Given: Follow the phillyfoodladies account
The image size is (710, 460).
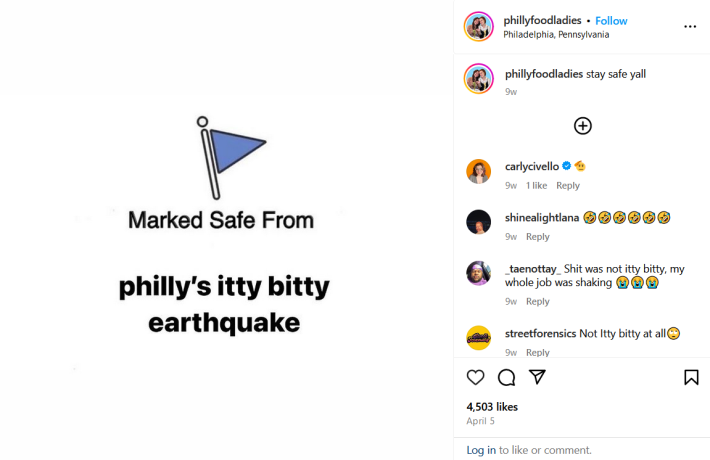Looking at the screenshot, I should click(611, 20).
